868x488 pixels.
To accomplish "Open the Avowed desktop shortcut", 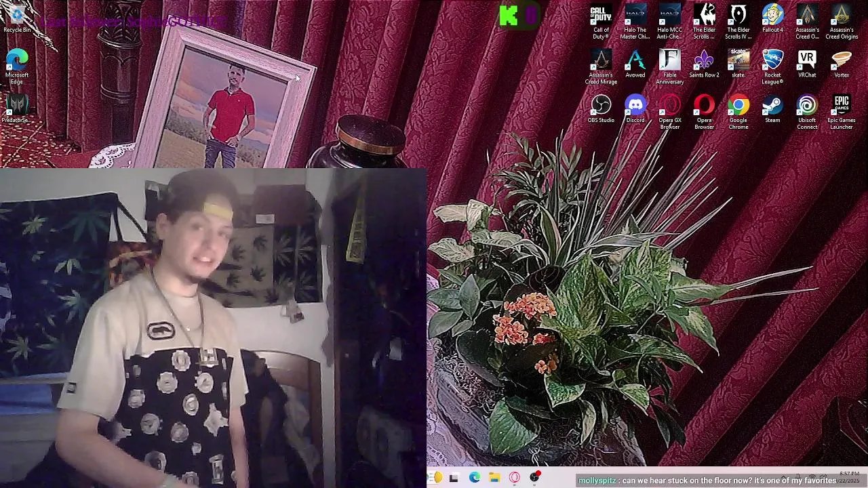I will [635, 64].
